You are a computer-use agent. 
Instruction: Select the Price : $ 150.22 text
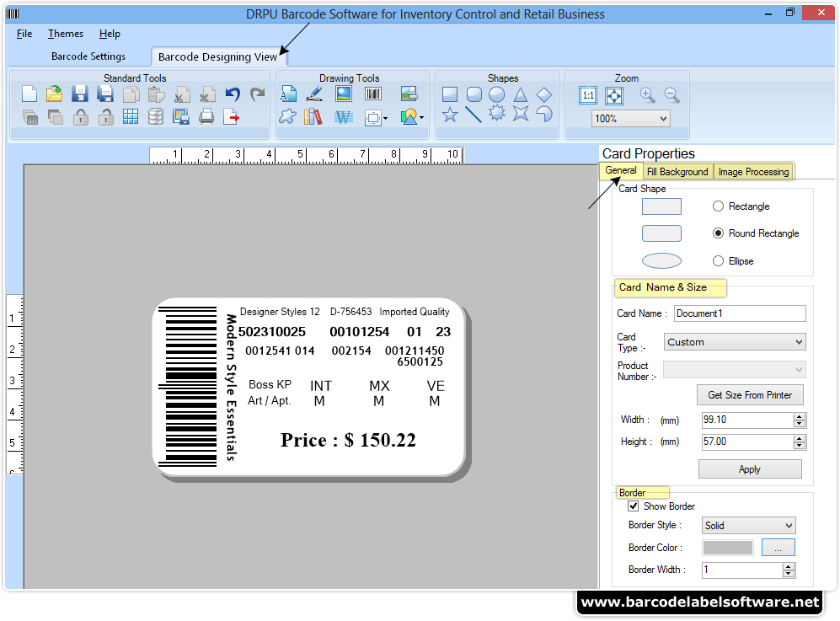[348, 440]
